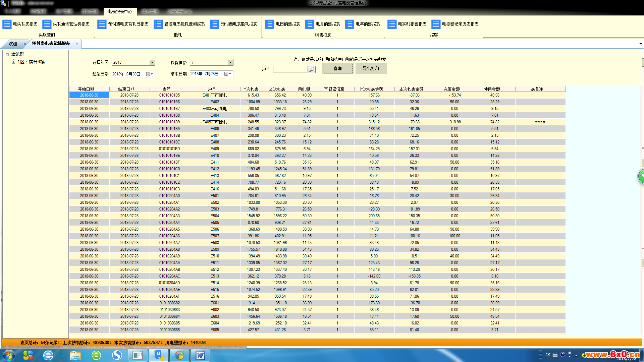This screenshot has height=362, width=644.
Task: Open the 电报警记录历史报表 report
Action: (455, 24)
